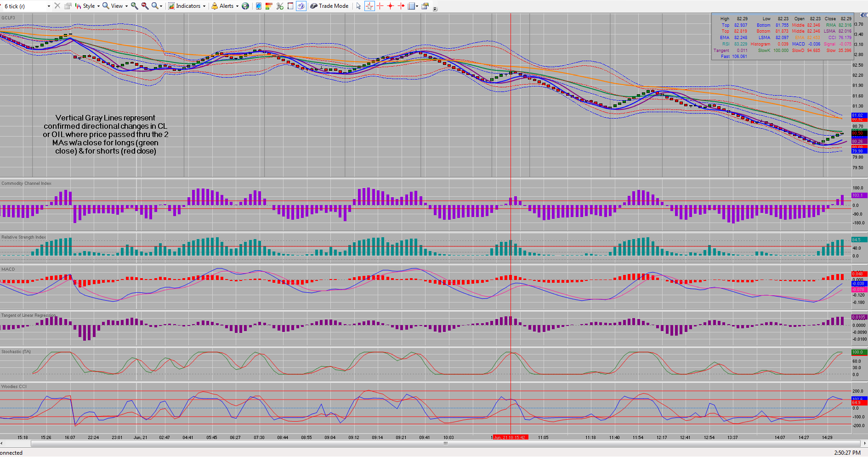Click the red 'Jun, 21 10:15:42' time marker

[x=510, y=438]
